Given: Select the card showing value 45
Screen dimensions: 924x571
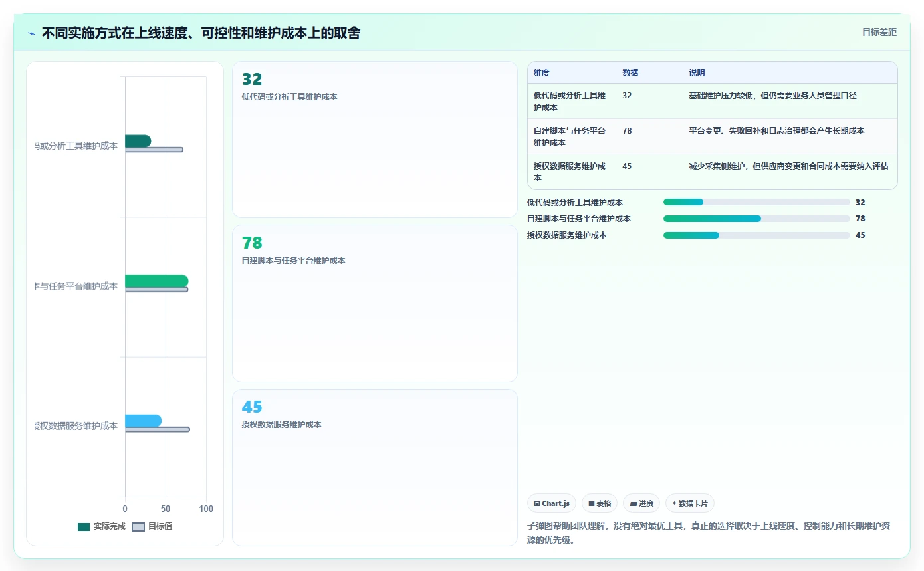Looking at the screenshot, I should pos(375,467).
